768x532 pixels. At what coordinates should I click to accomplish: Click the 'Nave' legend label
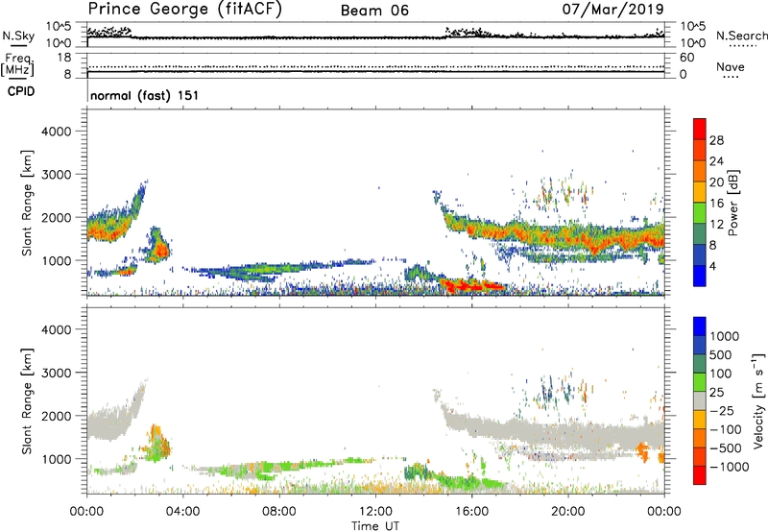pyautogui.click(x=731, y=67)
